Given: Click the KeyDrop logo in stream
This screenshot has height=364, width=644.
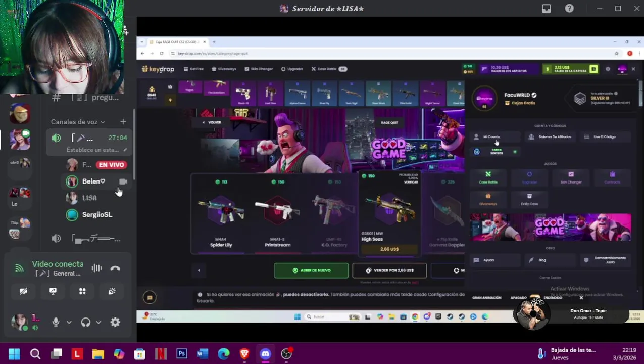Looking at the screenshot, I should point(158,69).
